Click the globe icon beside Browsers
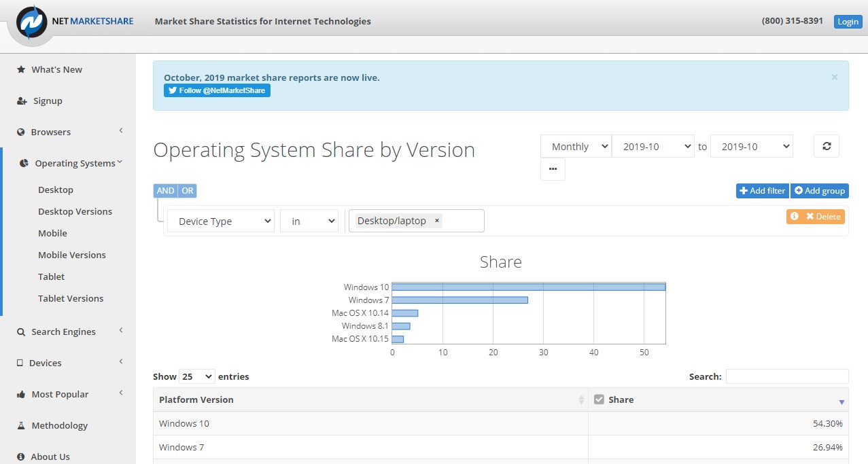This screenshot has width=868, height=464. click(21, 132)
